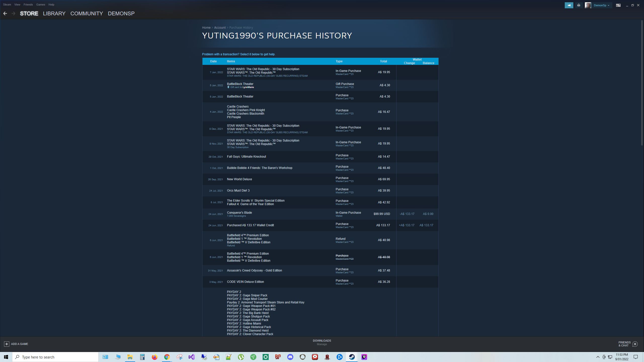Screen dimensions: 644x362
Task: Click the Date column header
Action: point(213,61)
